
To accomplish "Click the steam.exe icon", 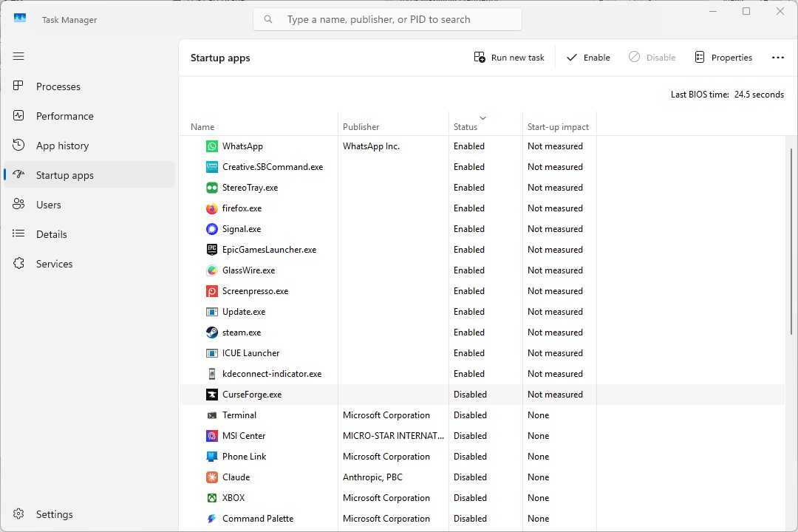I will point(212,332).
